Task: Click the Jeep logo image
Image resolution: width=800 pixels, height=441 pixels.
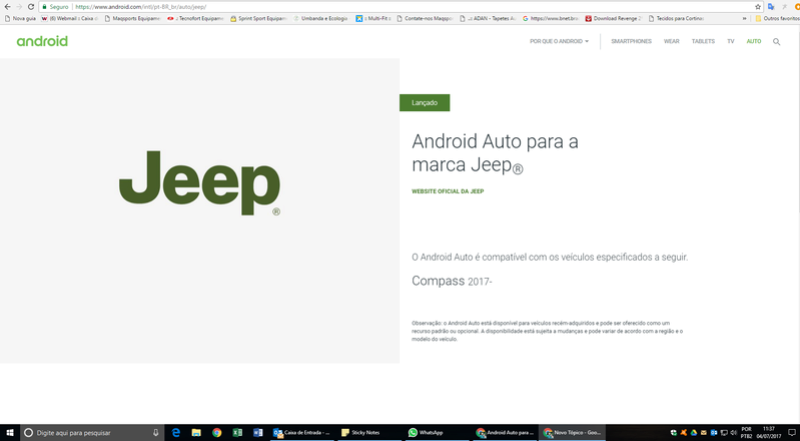Action: pos(199,183)
